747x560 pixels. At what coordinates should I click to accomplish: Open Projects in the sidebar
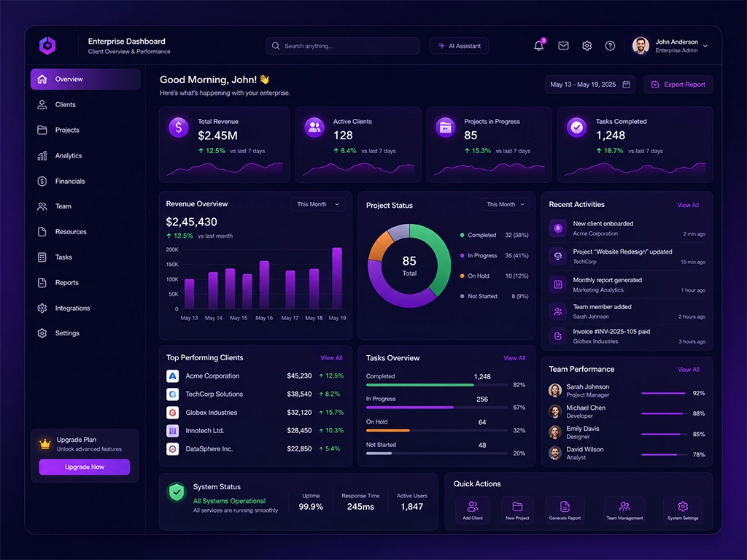click(x=86, y=130)
